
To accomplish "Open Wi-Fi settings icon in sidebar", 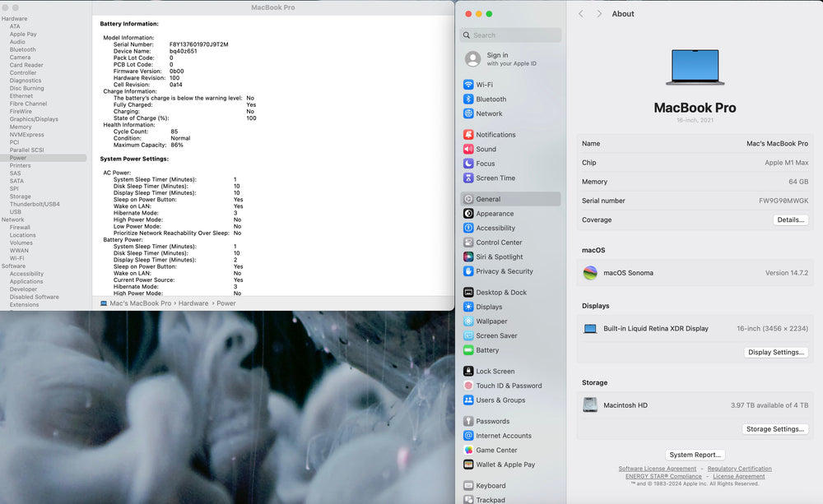I will pos(468,85).
